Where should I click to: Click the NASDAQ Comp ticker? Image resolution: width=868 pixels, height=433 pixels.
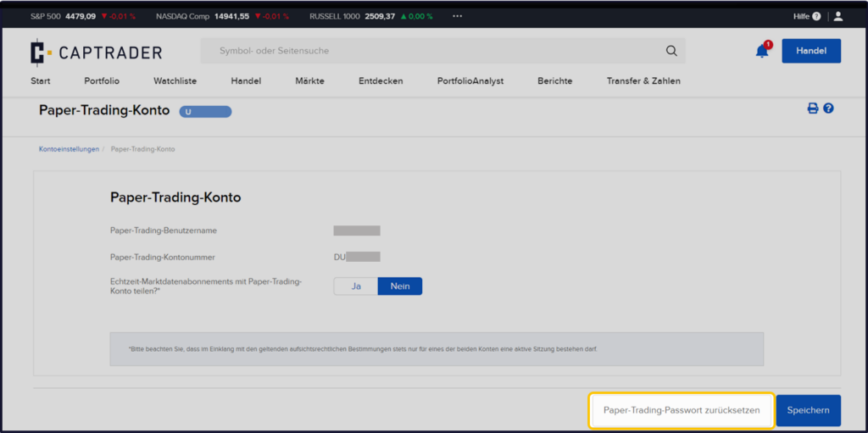pos(222,17)
